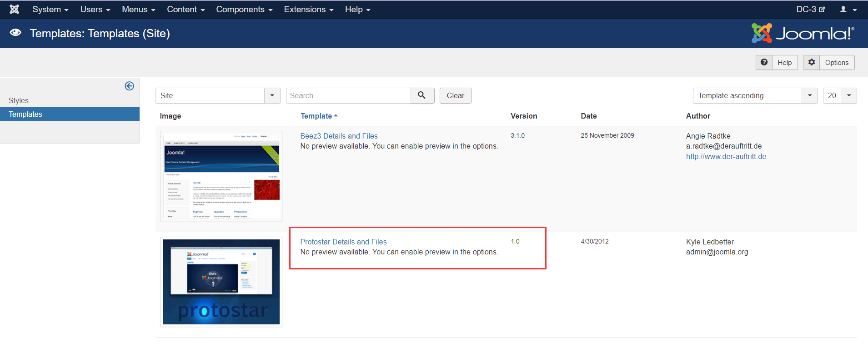Open the Components menu
This screenshot has height=358, width=868.
(244, 9)
